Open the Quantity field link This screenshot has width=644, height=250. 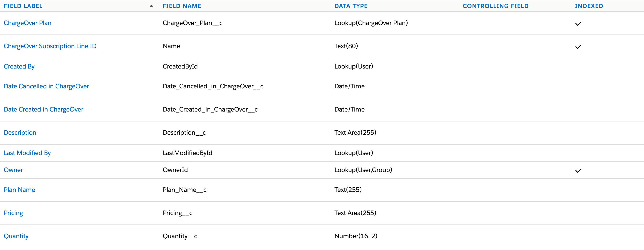point(16,236)
